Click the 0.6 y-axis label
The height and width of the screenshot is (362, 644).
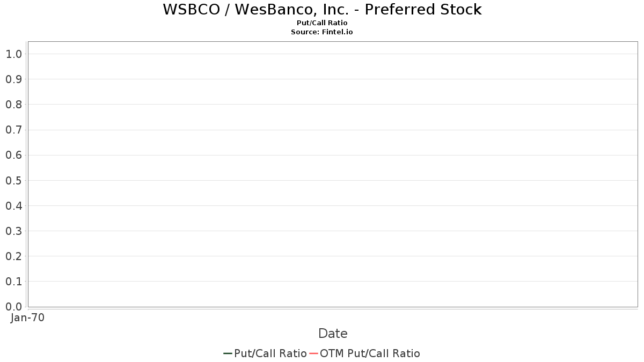[13, 155]
